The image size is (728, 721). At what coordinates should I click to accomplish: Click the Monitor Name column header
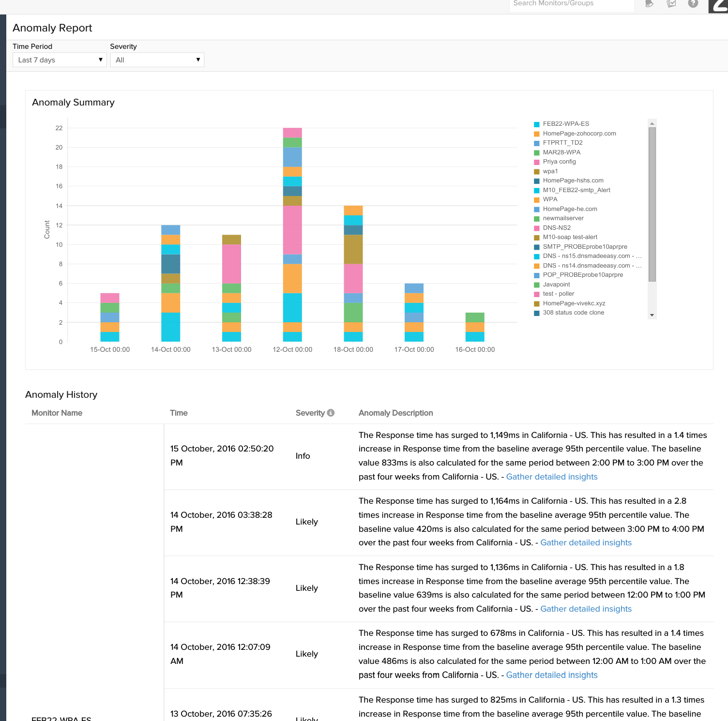click(x=57, y=413)
